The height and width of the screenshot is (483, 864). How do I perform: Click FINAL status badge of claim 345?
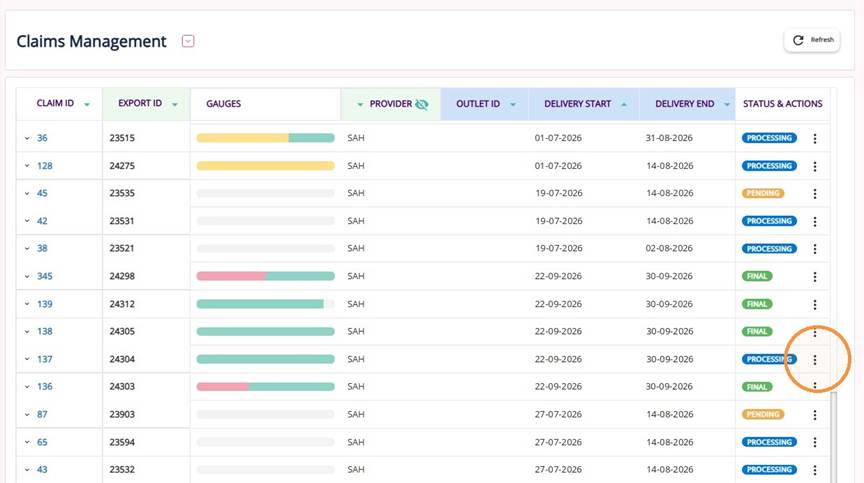[x=757, y=276]
